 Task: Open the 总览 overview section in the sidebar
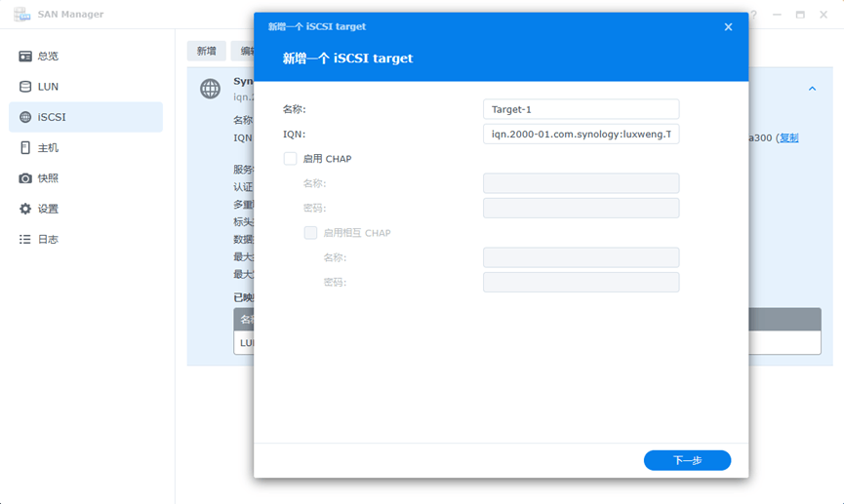pyautogui.click(x=86, y=56)
